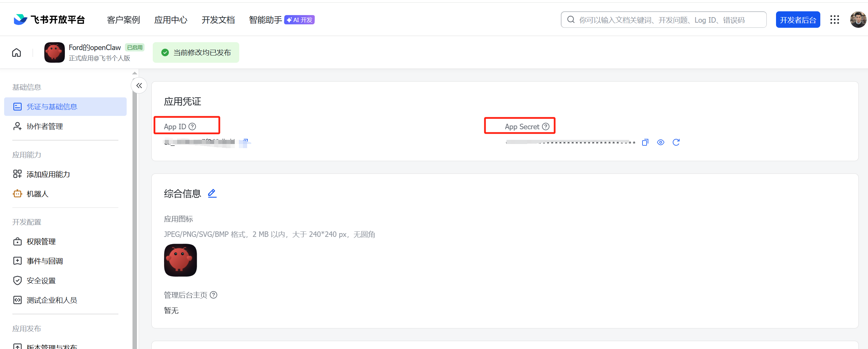The height and width of the screenshot is (349, 868).
Task: Click the Ford的openClaw app icon in header
Action: 54,52
